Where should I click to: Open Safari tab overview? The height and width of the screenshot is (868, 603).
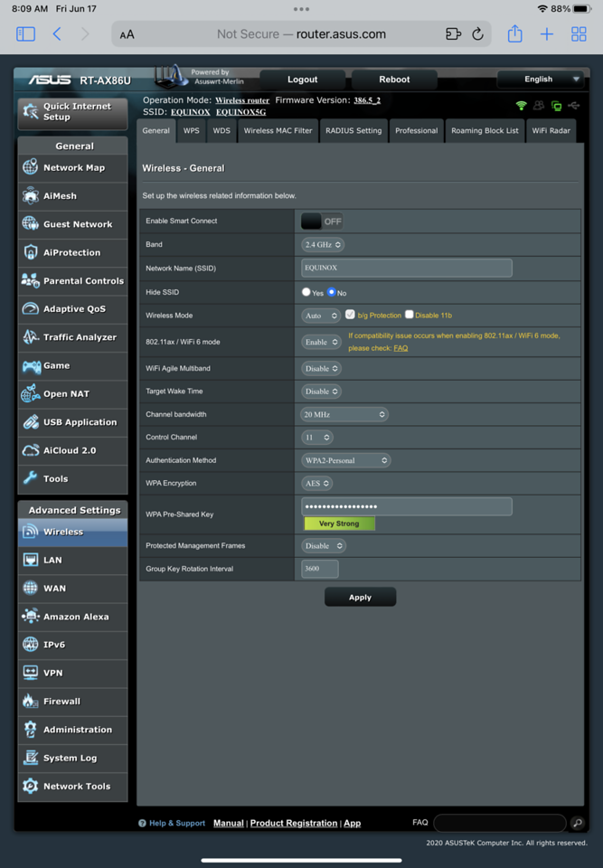point(579,34)
